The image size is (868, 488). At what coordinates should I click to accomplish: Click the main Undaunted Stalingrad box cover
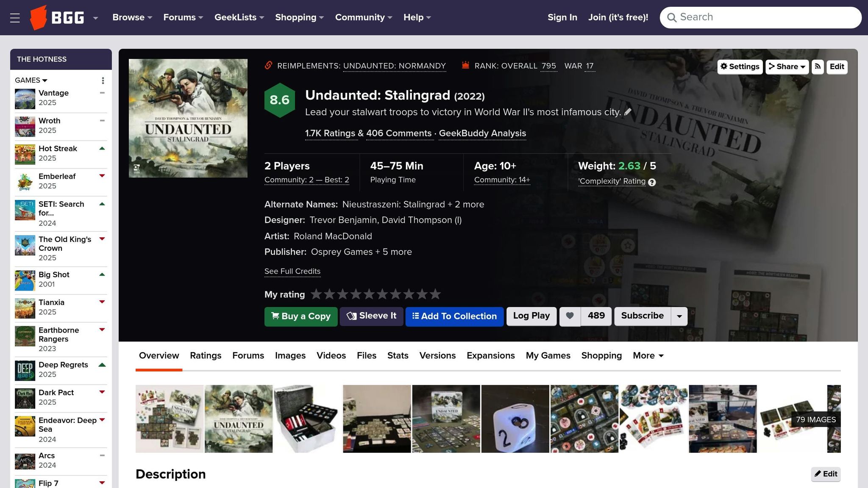click(x=188, y=118)
